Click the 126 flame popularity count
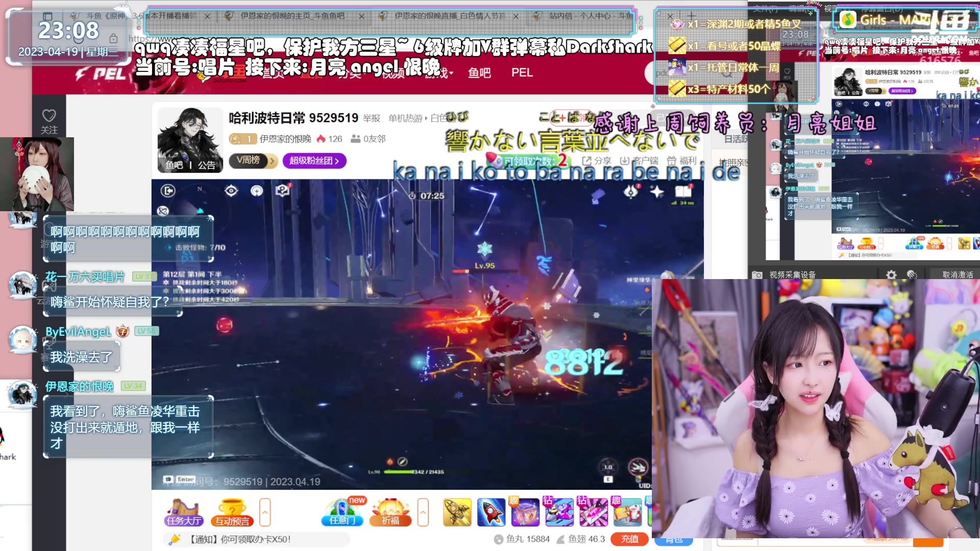The width and height of the screenshot is (980, 551). 329,139
